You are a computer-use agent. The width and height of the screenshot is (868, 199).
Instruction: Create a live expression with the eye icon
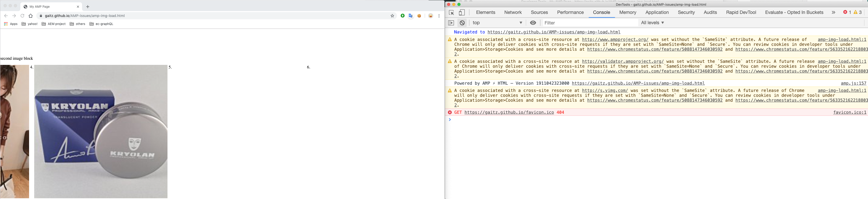coord(533,23)
